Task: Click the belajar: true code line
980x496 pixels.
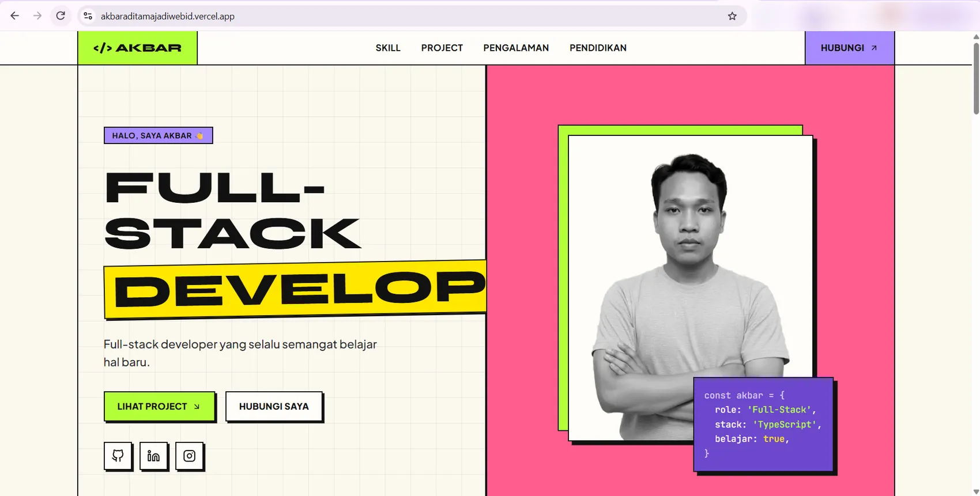Action: [x=752, y=438]
